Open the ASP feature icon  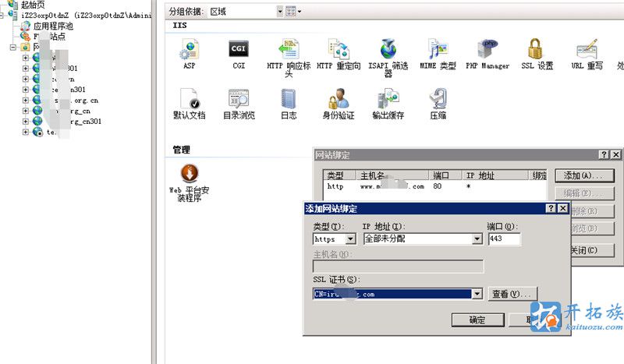pyautogui.click(x=190, y=54)
